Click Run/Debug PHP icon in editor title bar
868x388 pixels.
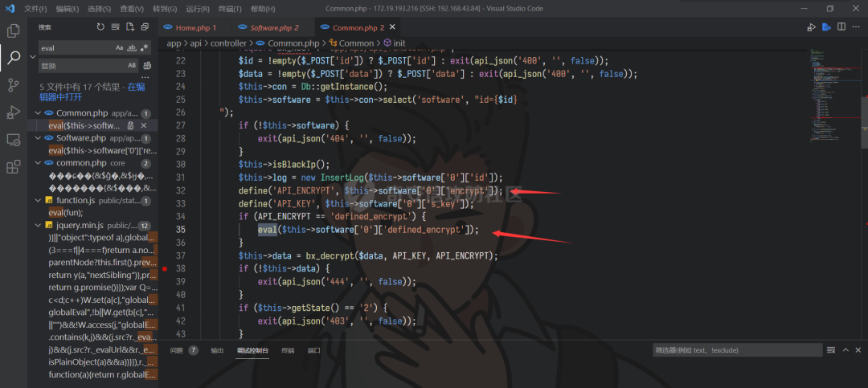[812, 27]
